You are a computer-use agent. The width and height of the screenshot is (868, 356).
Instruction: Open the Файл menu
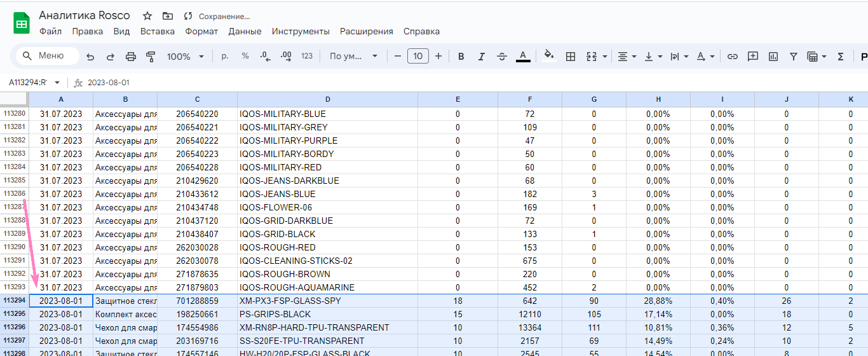[50, 31]
